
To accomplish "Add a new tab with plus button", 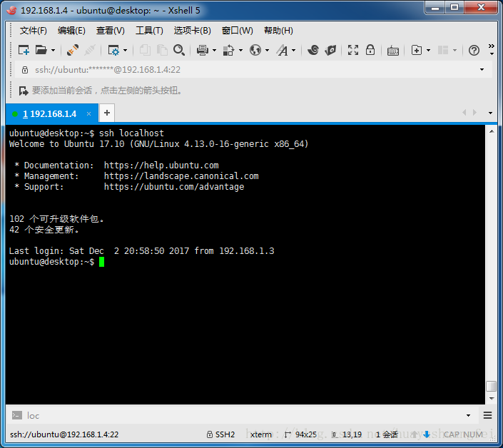I will click(107, 113).
